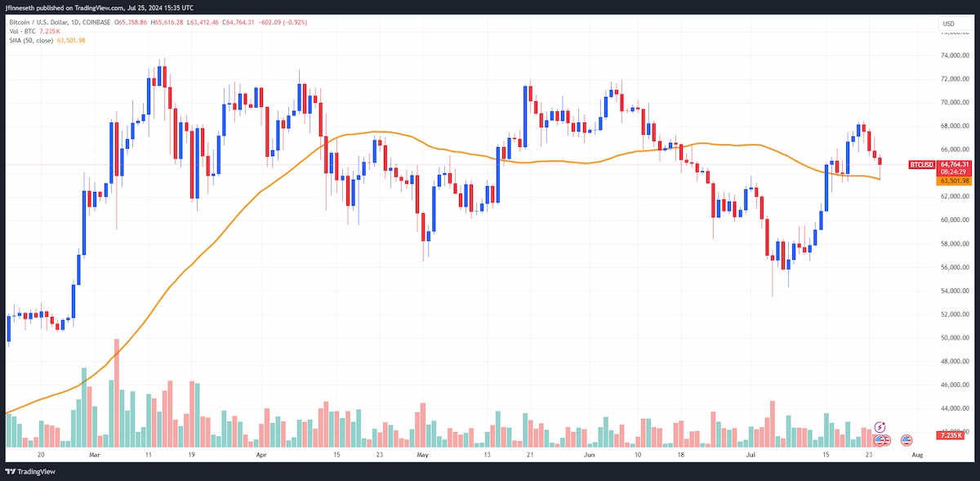980x481 pixels.
Task: Click the TradingView logo icon
Action: pyautogui.click(x=11, y=472)
